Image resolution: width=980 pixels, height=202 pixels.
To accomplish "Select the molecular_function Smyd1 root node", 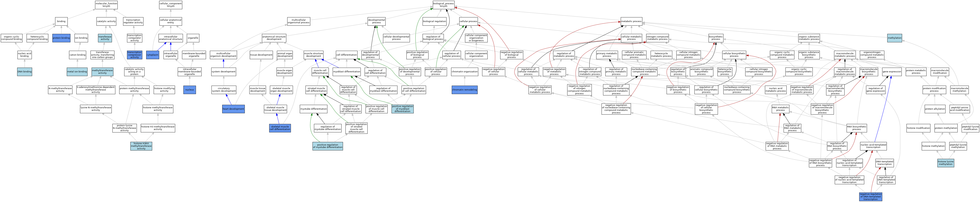I will pos(106,5).
